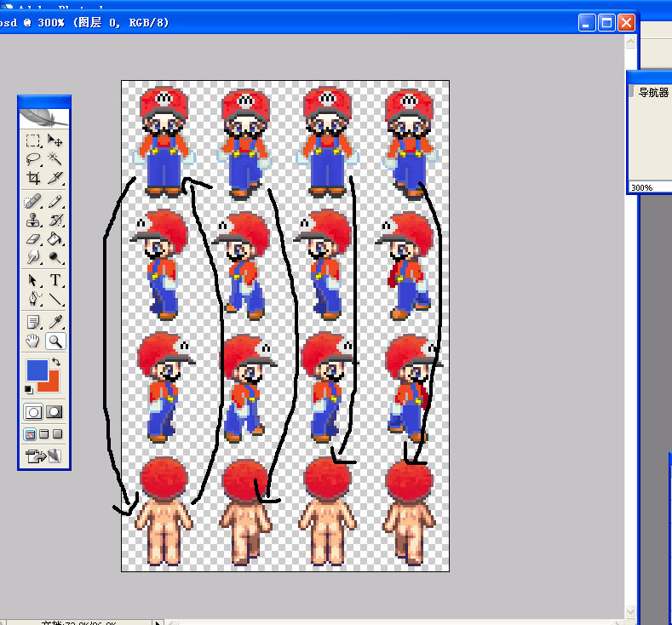
Task: Select the Paint Bucket tool
Action: click(55, 238)
